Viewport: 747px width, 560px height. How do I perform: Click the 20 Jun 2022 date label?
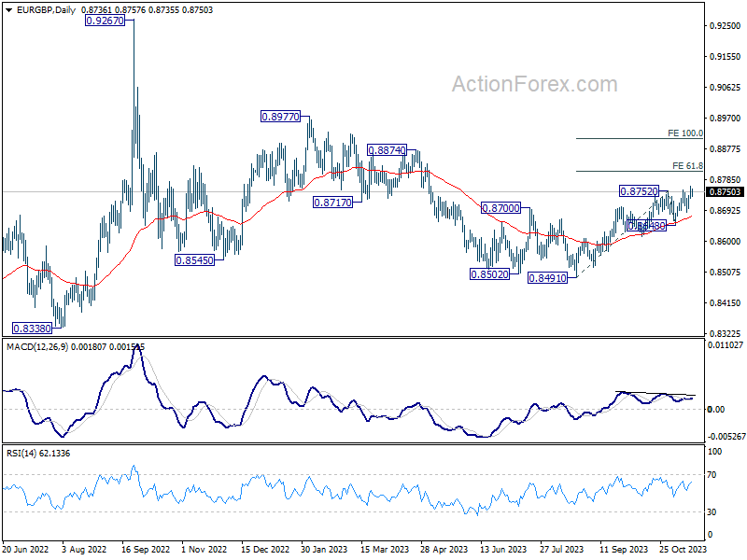(x=26, y=549)
